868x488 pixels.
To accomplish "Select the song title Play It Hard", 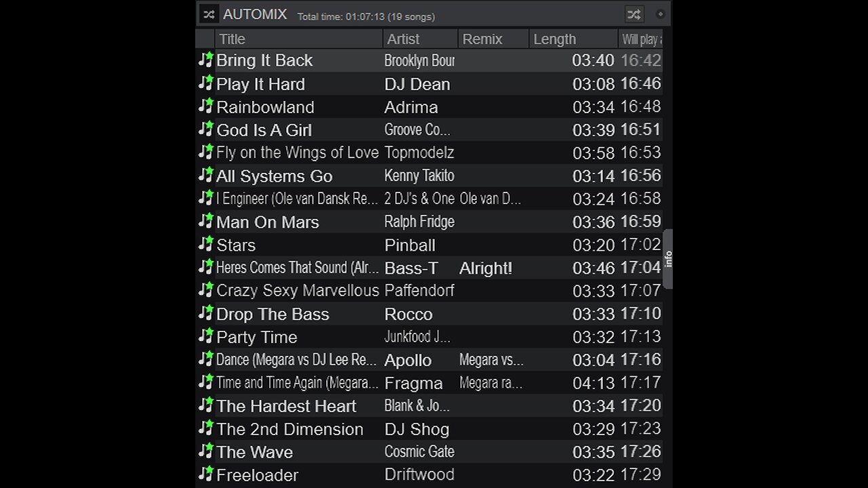I will click(x=261, y=84).
